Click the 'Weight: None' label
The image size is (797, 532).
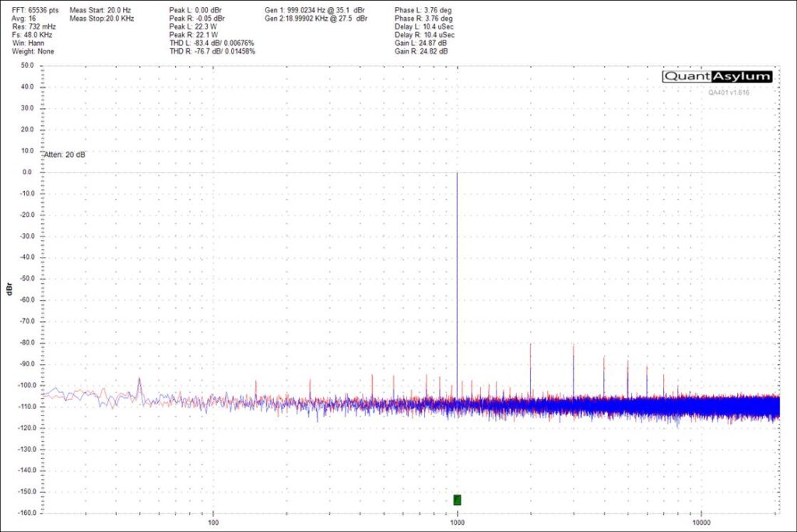point(33,51)
